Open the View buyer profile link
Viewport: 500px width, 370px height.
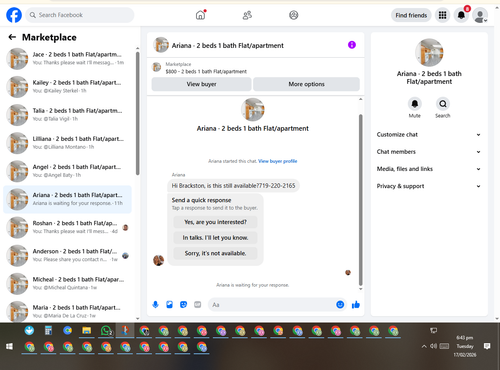[x=277, y=161]
